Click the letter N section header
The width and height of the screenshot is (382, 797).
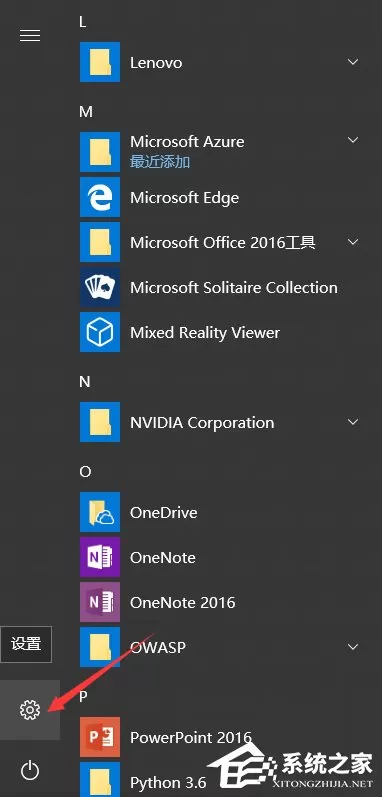click(x=85, y=382)
